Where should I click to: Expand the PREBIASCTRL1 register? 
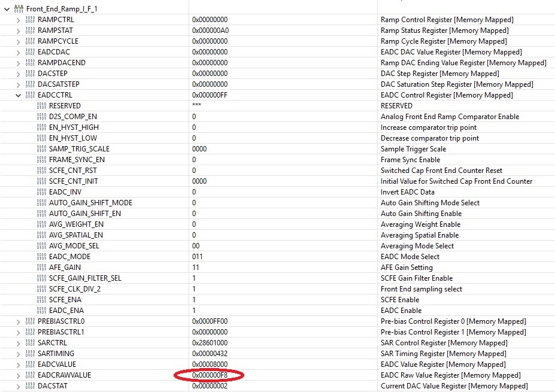point(18,333)
